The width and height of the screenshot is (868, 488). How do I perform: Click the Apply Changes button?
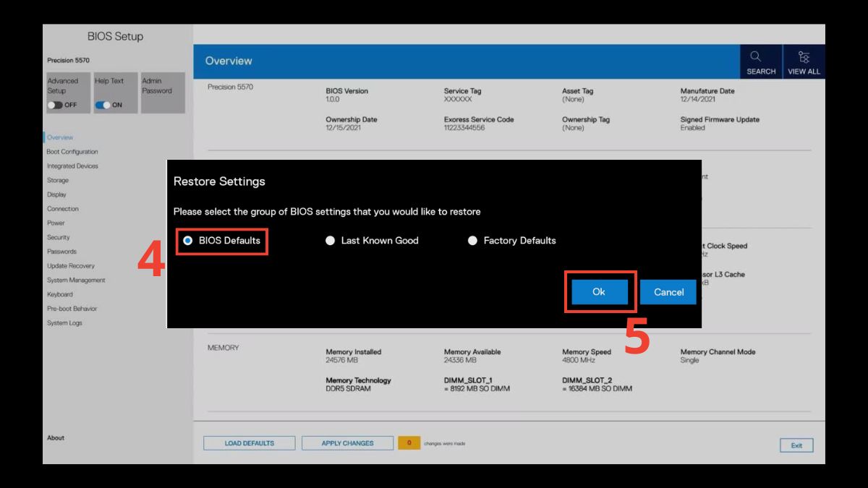[x=347, y=443]
